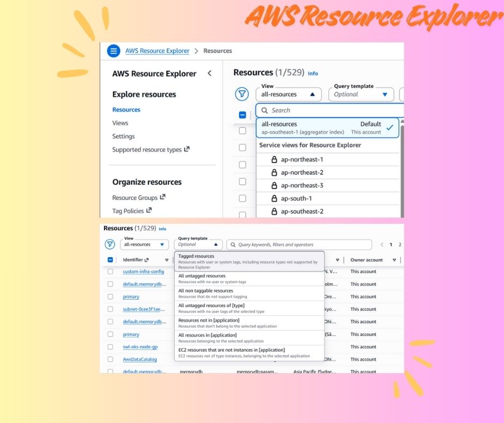The width and height of the screenshot is (504, 423).
Task: Click the Owner account column sort arrow
Action: pyautogui.click(x=394, y=260)
